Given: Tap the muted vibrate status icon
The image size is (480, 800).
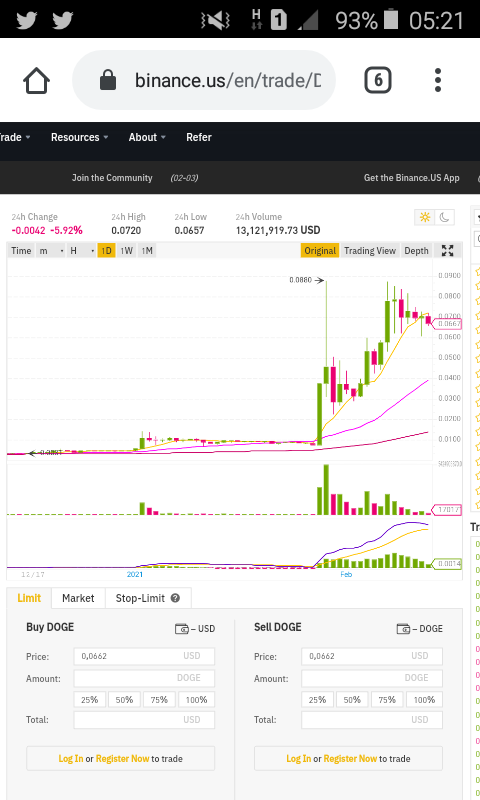Looking at the screenshot, I should pyautogui.click(x=215, y=20).
